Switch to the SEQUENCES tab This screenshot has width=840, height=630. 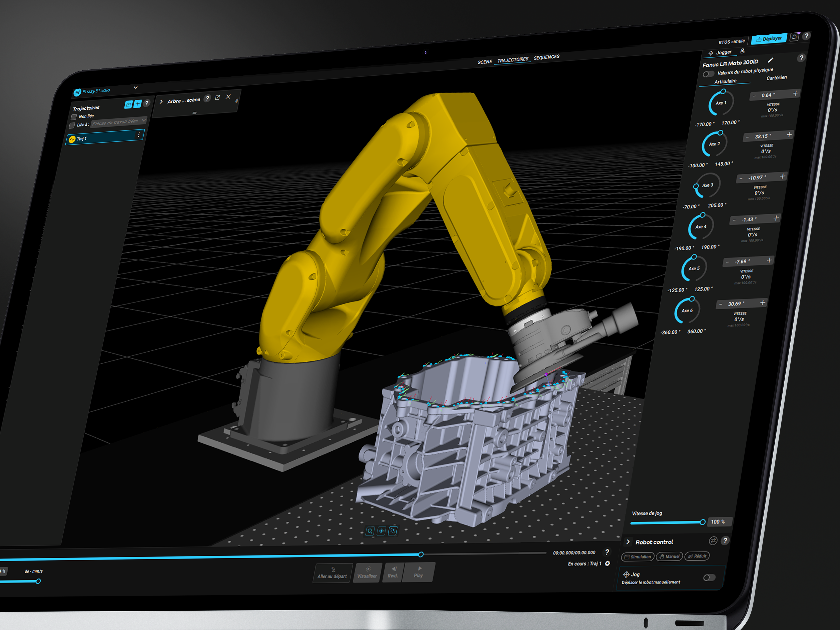point(546,57)
